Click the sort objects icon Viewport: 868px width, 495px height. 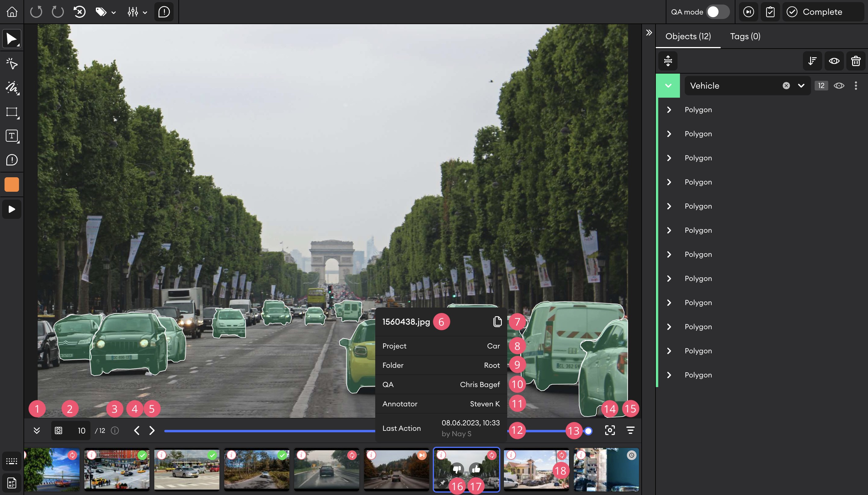click(x=812, y=61)
